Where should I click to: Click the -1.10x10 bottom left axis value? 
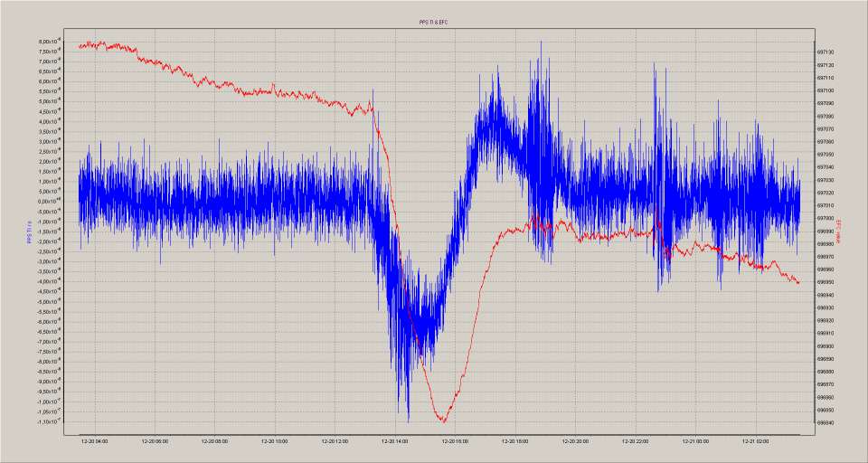tap(50, 422)
